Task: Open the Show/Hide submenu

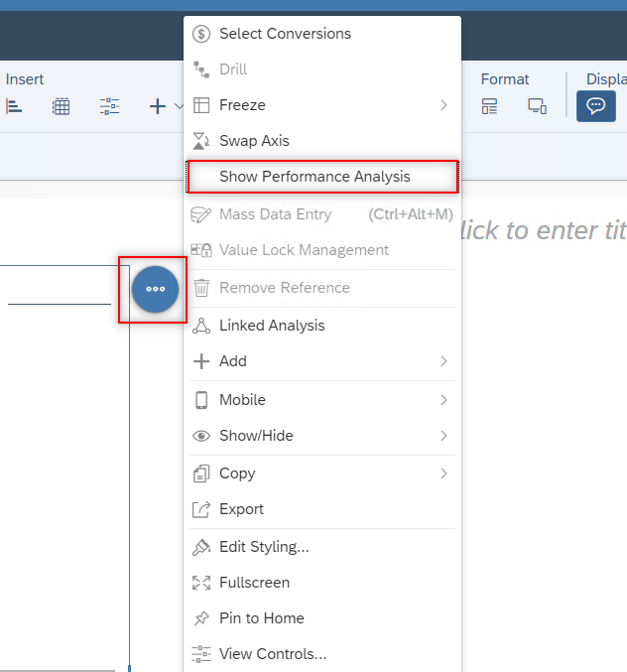Action: point(322,436)
